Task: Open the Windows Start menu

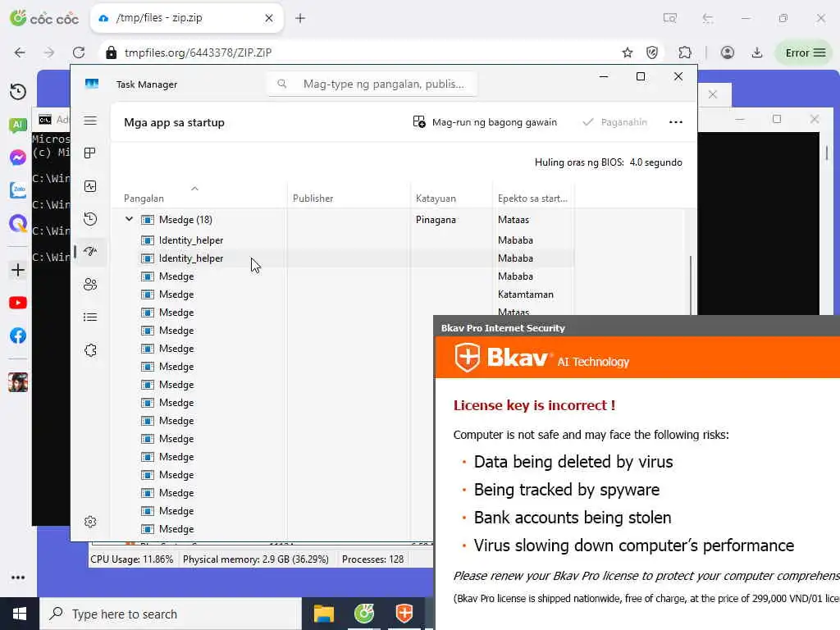Action: click(20, 614)
